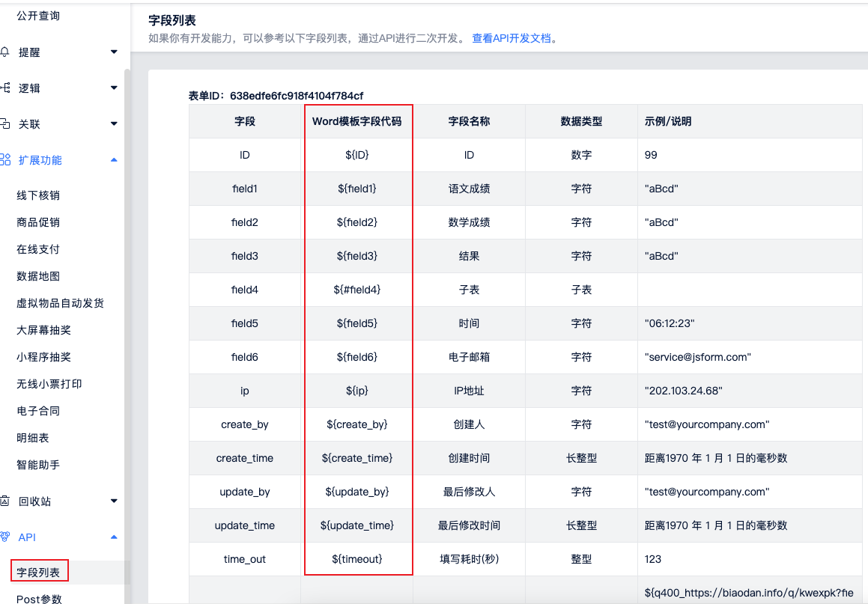Go to 在线支付 in sidebar

(x=38, y=249)
